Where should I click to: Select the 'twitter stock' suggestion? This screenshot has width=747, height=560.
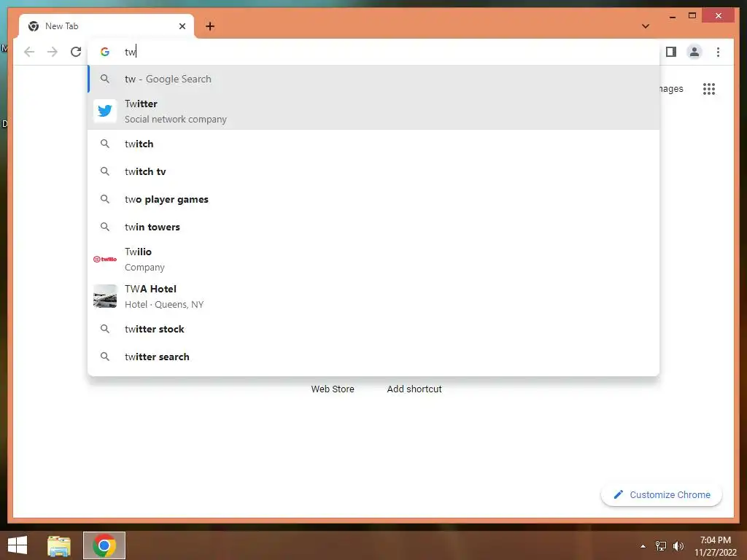point(374,329)
